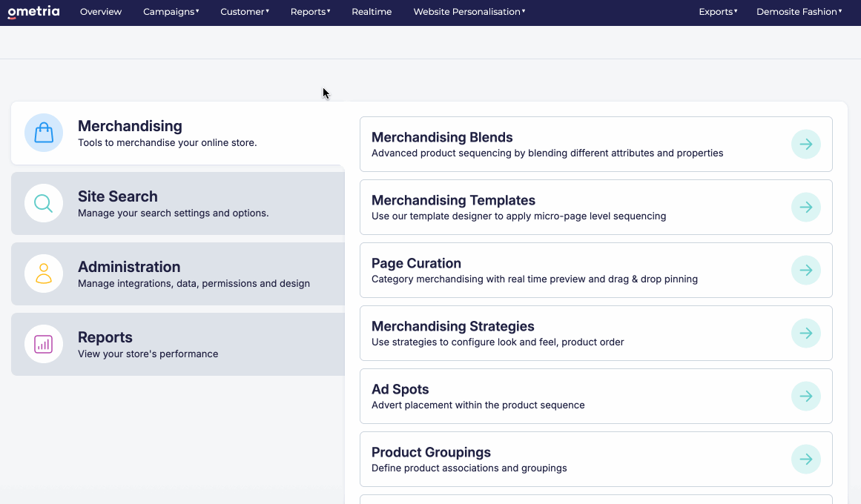Click 'Use strategies to configure look and feel' description
The height and width of the screenshot is (504, 861).
pos(498,342)
